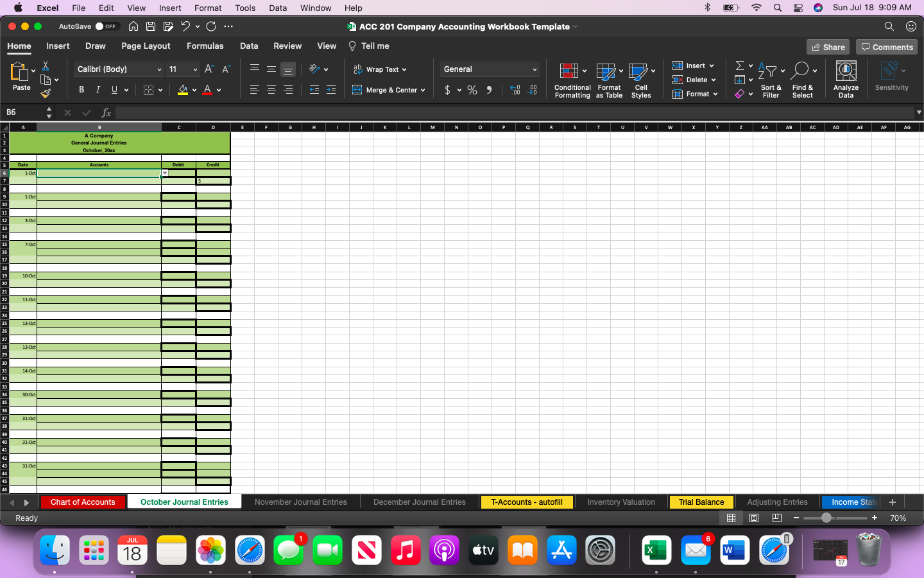Click the Share button
This screenshot has height=578, width=924.
click(x=828, y=47)
